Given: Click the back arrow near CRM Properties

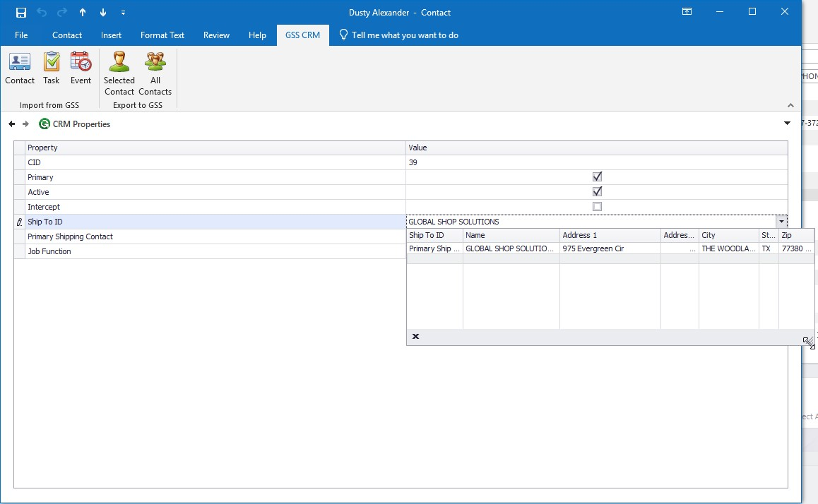Looking at the screenshot, I should pyautogui.click(x=11, y=124).
